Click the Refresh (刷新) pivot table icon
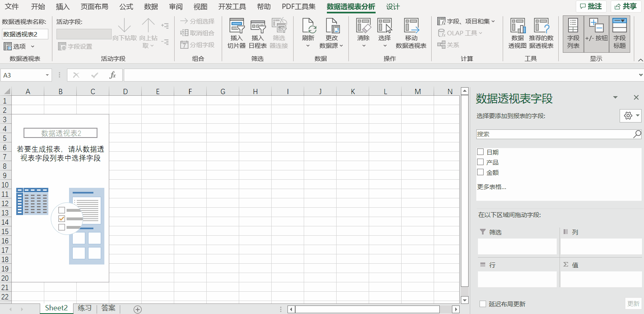Image resolution: width=644 pixels, height=314 pixels. [308, 26]
